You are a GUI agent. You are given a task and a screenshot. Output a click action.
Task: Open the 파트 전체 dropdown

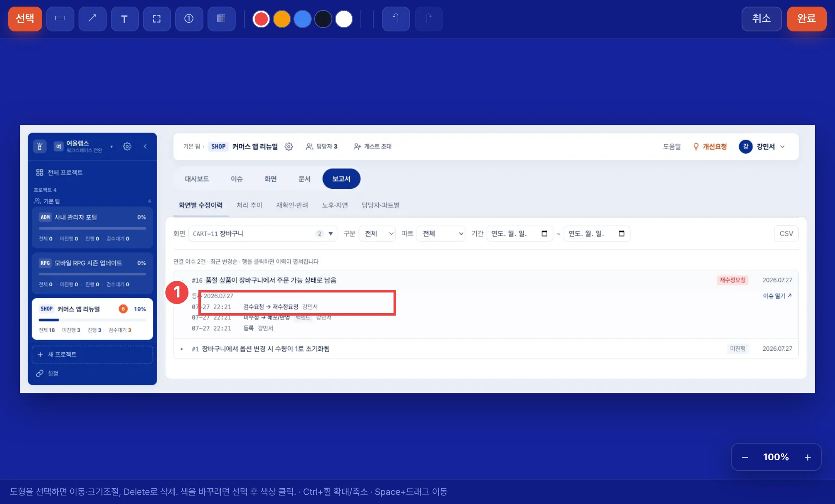pos(441,234)
